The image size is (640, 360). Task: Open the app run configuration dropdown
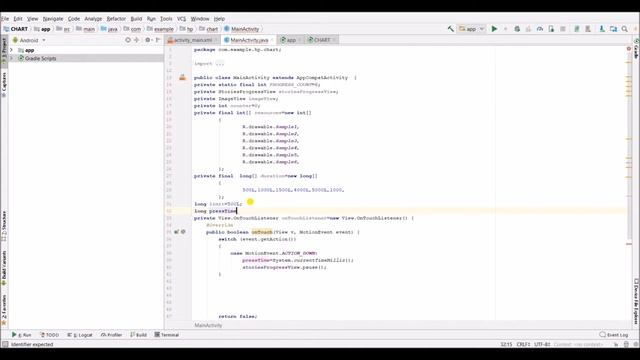[471, 29]
